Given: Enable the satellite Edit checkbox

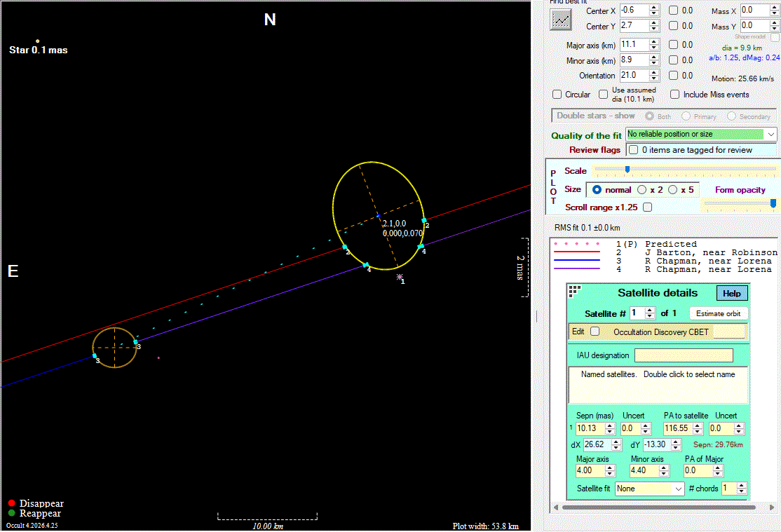Looking at the screenshot, I should 595,332.
